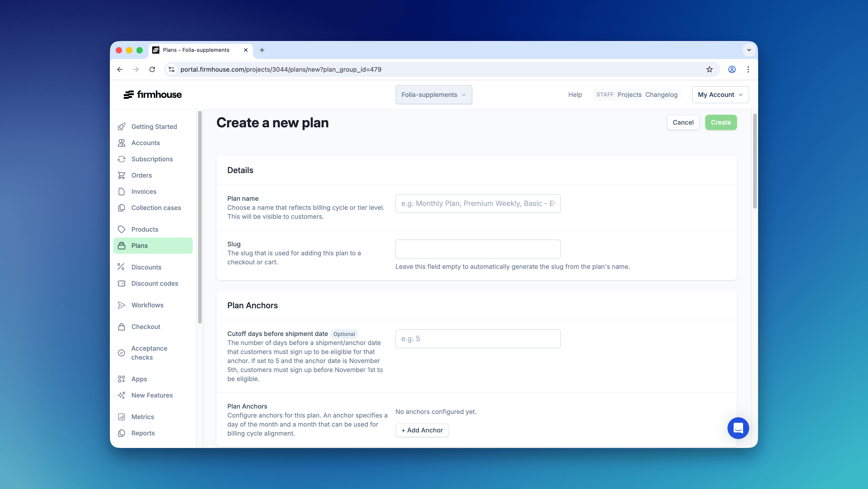Go to Discount codes in sidebar
The width and height of the screenshot is (868, 489).
(x=154, y=283)
